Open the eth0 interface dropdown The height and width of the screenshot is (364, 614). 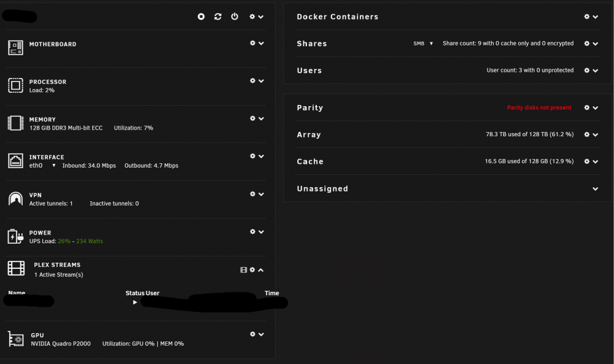coord(53,166)
